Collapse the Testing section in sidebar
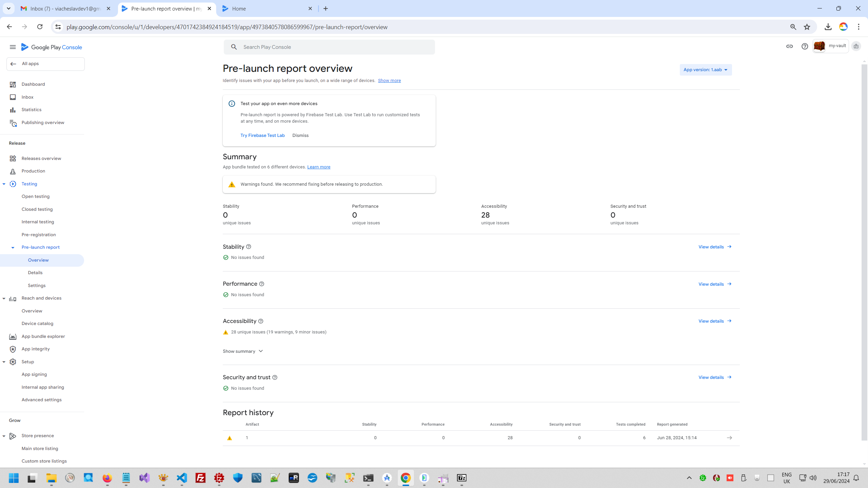 [4, 184]
